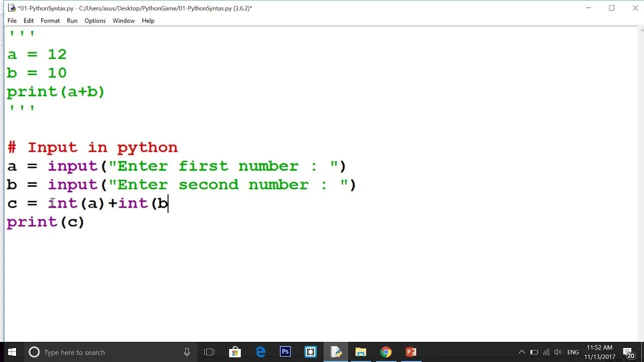The image size is (644, 362).
Task: Click the 'Enter first number : ' string
Action: click(x=223, y=166)
